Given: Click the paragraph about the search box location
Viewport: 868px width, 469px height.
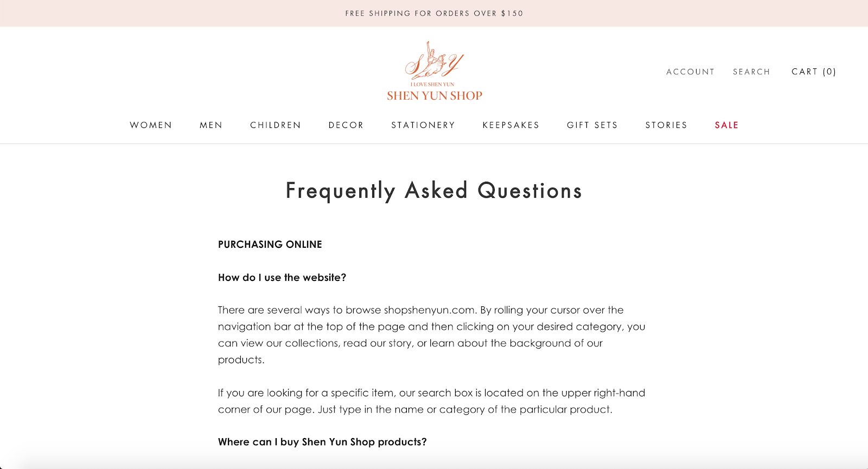Looking at the screenshot, I should coord(432,401).
